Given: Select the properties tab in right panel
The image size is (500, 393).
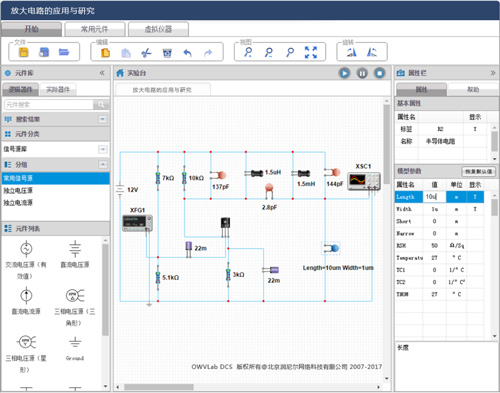Looking at the screenshot, I should coord(421,89).
